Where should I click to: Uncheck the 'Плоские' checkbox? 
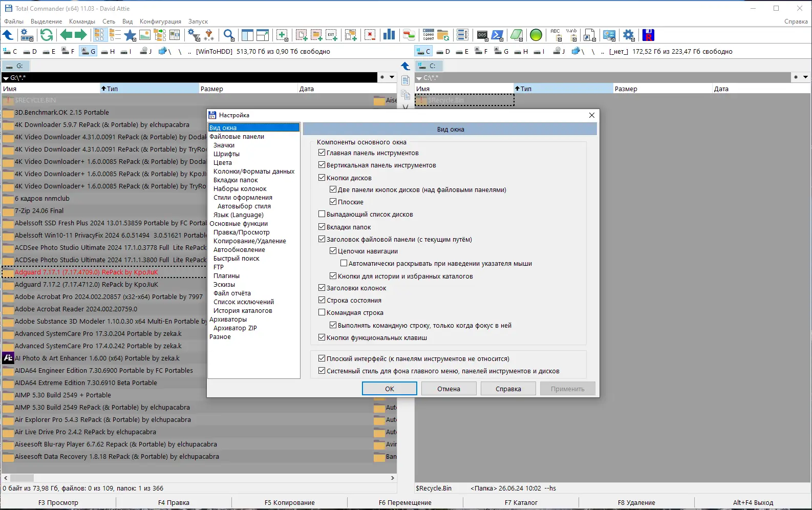tap(333, 202)
